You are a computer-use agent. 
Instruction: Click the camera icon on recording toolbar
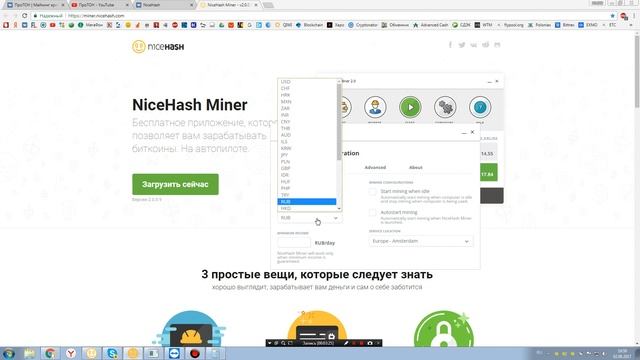(370, 343)
